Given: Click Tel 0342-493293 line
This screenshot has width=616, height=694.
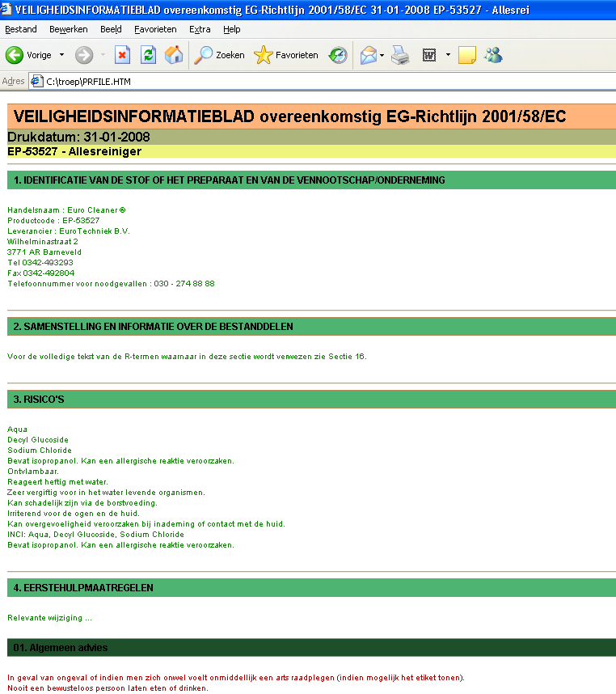Looking at the screenshot, I should pos(40,262).
